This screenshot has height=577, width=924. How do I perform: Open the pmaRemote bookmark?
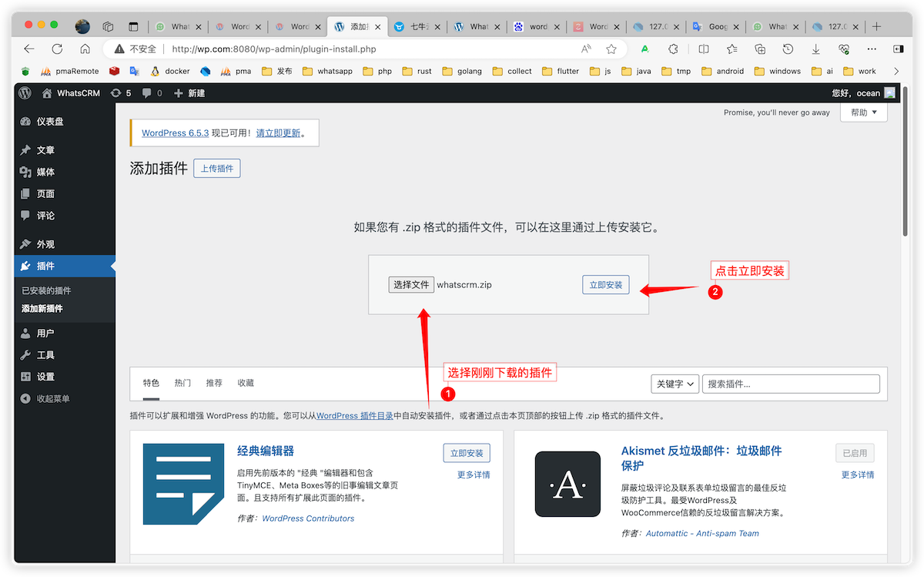coord(70,71)
